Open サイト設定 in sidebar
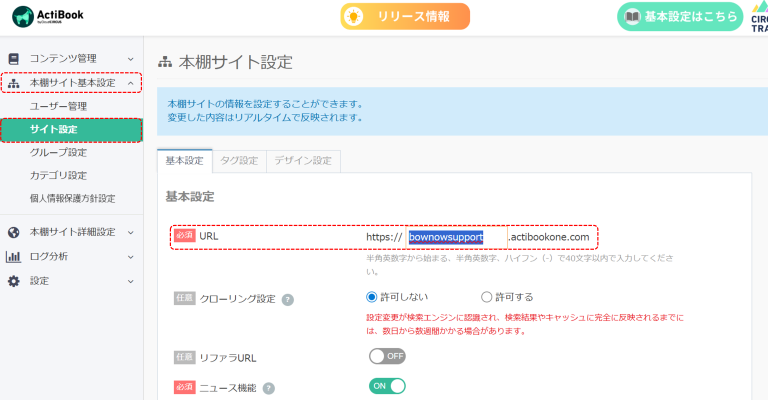This screenshot has height=400, width=768. tap(72, 130)
